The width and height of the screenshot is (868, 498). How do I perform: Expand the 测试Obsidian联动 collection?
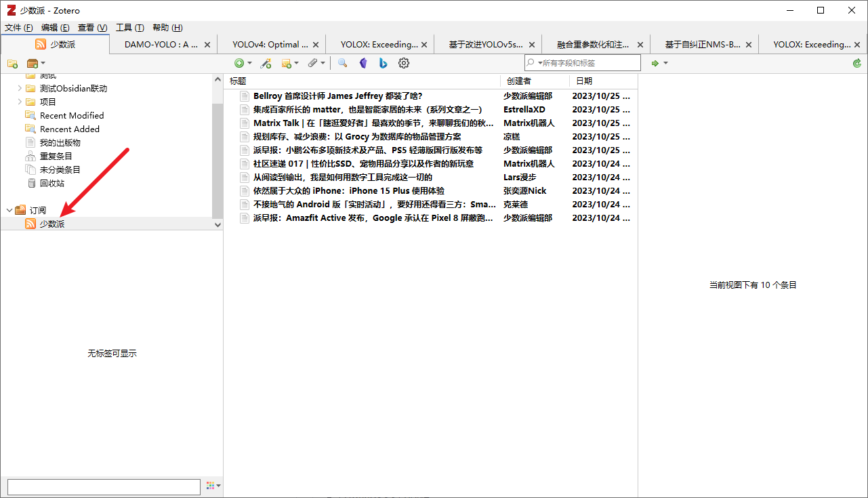[19, 88]
